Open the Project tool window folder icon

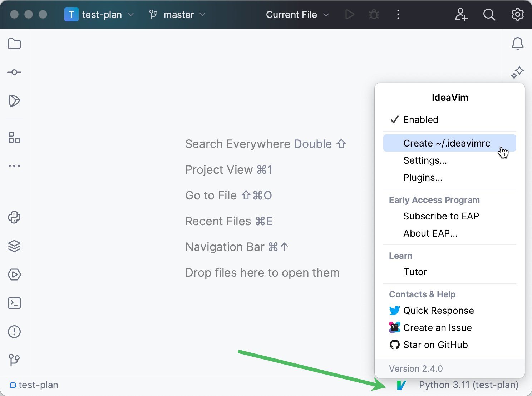click(x=14, y=44)
